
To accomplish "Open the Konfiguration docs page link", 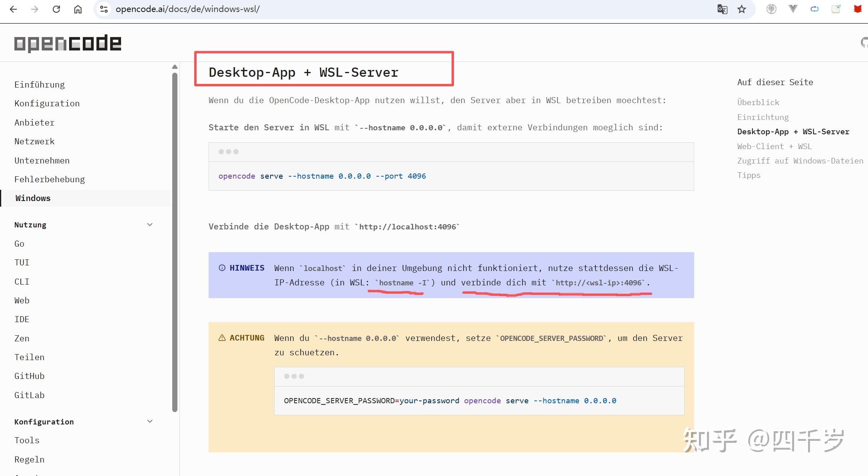I will pos(47,103).
